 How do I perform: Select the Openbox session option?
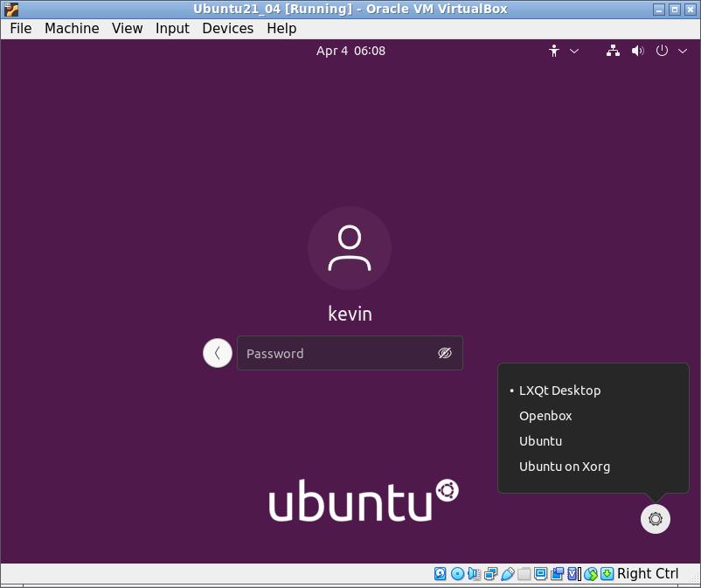click(x=545, y=416)
